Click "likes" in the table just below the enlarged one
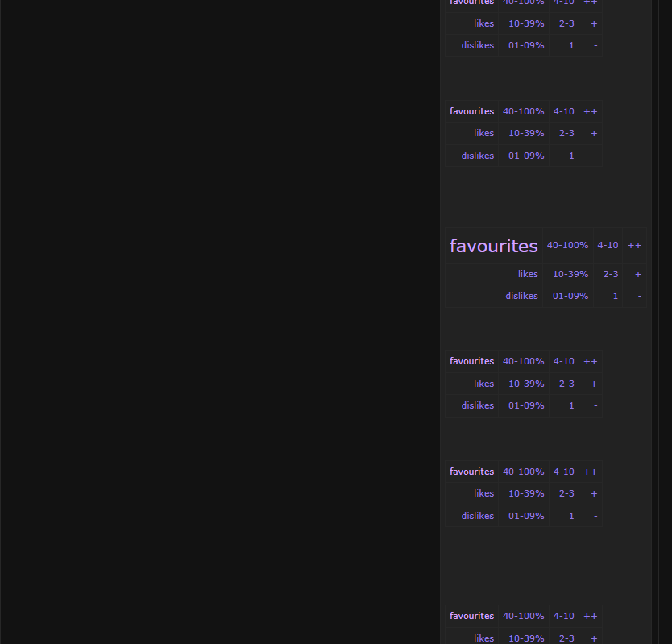This screenshot has width=672, height=644. (x=483, y=384)
